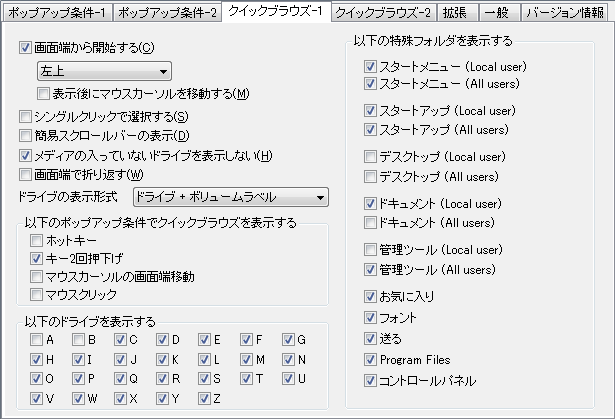This screenshot has width=615, height=419.
Task: Select the クイックブラウズ-1 tab
Action: point(276,11)
